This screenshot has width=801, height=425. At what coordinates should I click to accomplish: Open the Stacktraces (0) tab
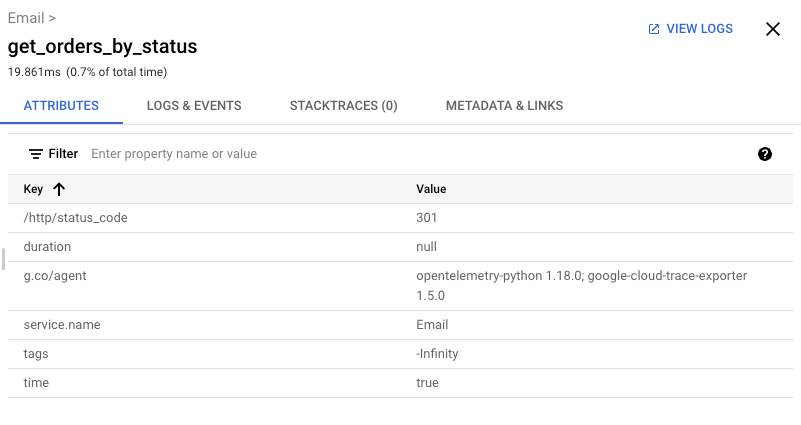pyautogui.click(x=343, y=105)
